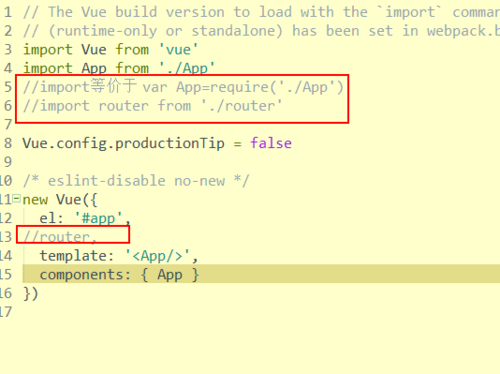Click the closing }) on line 16
Image resolution: width=500 pixels, height=374 pixels.
coord(31,293)
